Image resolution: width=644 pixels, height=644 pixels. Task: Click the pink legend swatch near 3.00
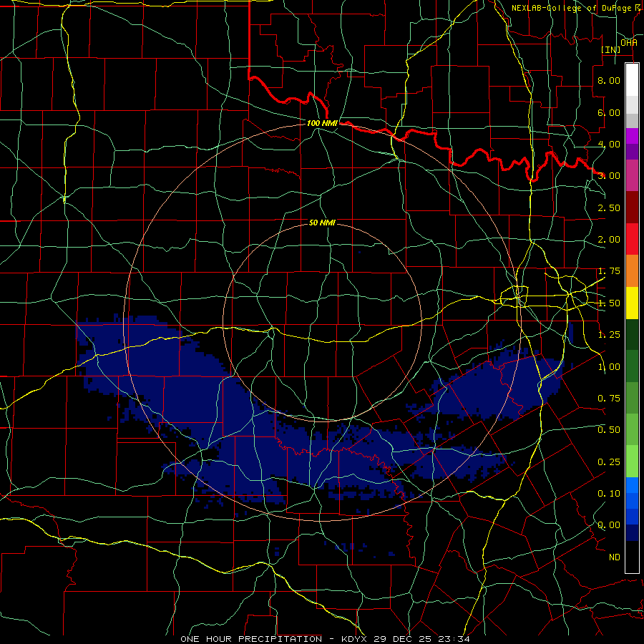[632, 175]
